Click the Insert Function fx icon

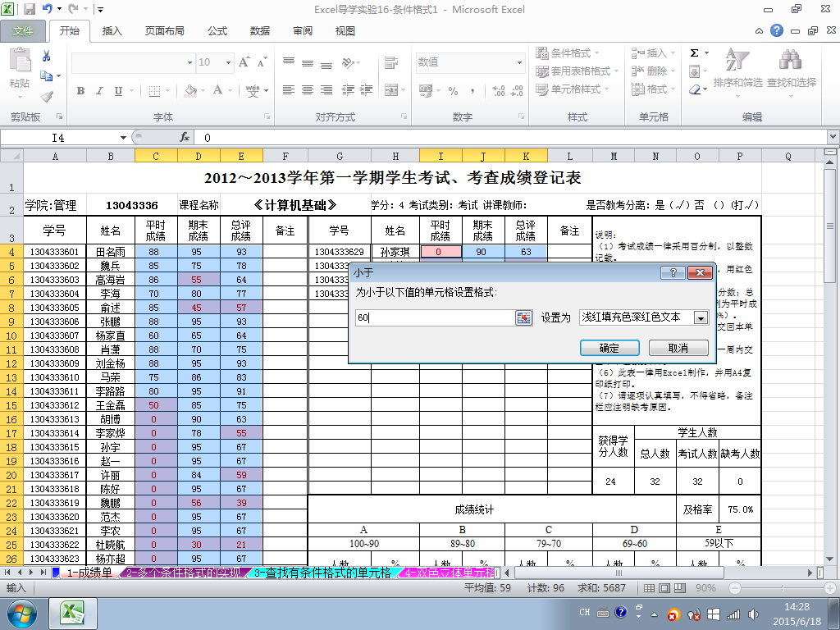pyautogui.click(x=185, y=138)
